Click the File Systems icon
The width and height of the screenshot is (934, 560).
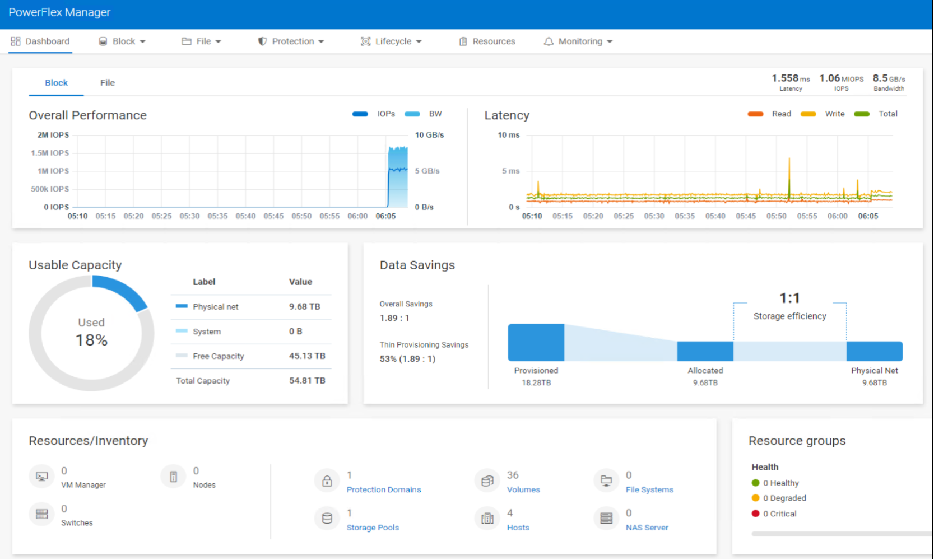tap(606, 481)
